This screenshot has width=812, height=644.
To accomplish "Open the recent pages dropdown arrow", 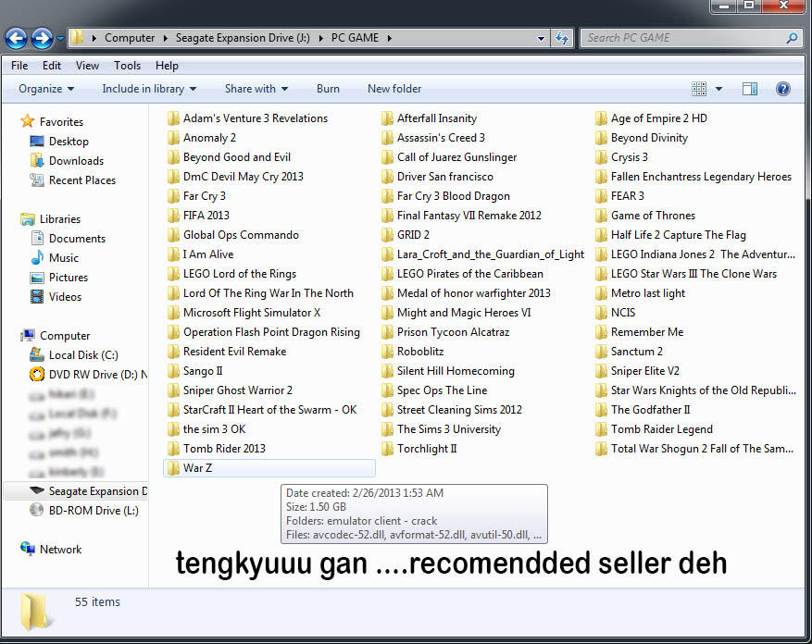I will [x=60, y=38].
